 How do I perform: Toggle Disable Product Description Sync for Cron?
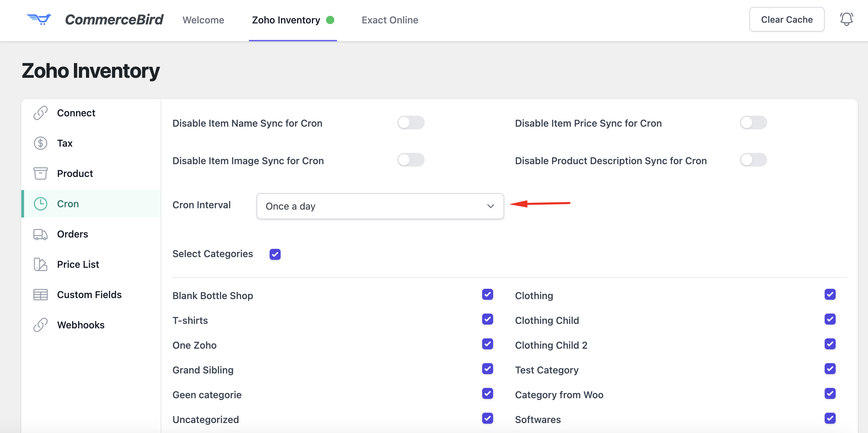point(753,160)
